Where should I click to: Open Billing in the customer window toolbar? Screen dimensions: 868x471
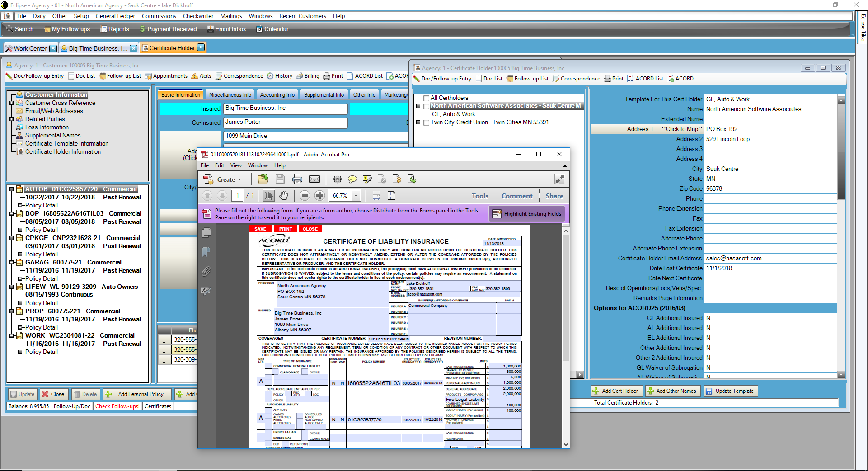click(x=308, y=76)
